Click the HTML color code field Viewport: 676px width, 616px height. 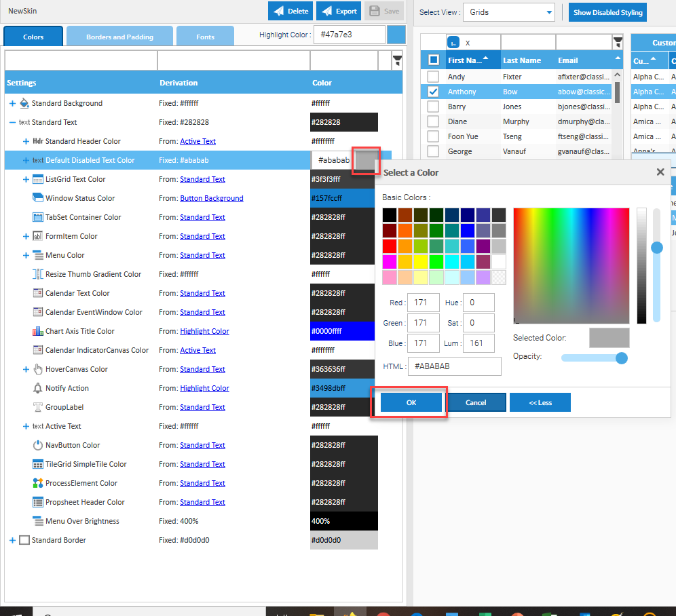[x=454, y=366]
